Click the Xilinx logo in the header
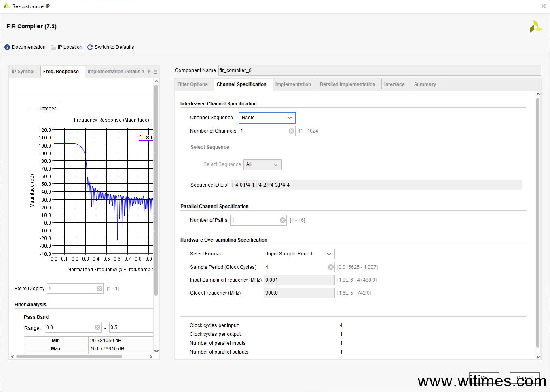The image size is (550, 392). click(x=536, y=26)
